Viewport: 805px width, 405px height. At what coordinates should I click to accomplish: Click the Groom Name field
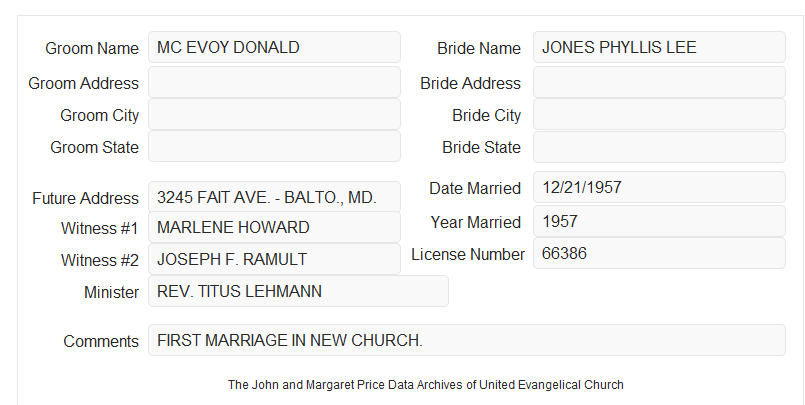(274, 47)
